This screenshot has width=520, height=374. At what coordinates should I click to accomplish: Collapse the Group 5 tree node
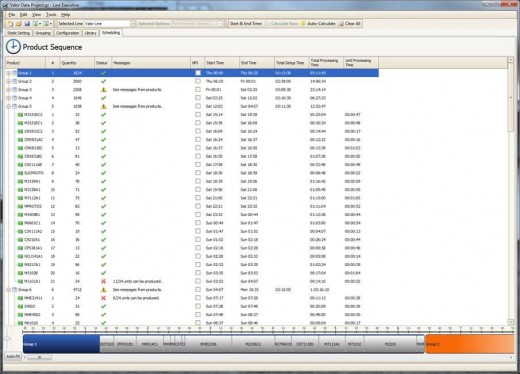pos(8,106)
